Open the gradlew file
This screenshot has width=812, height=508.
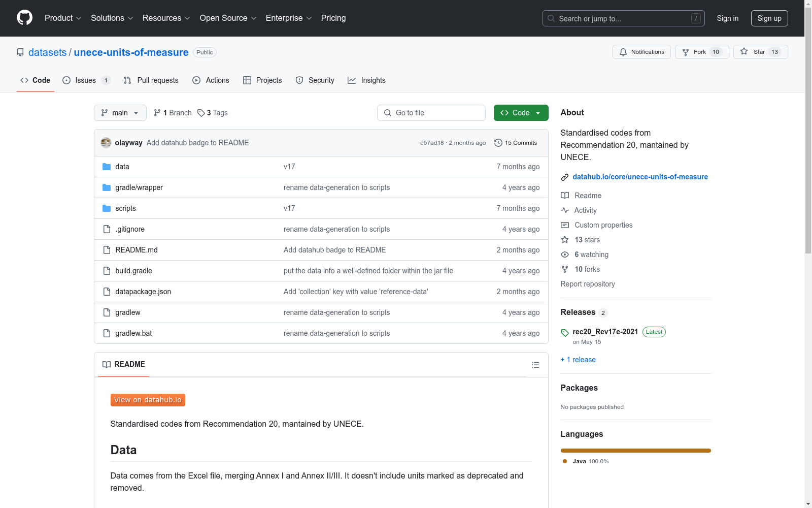[128, 312]
